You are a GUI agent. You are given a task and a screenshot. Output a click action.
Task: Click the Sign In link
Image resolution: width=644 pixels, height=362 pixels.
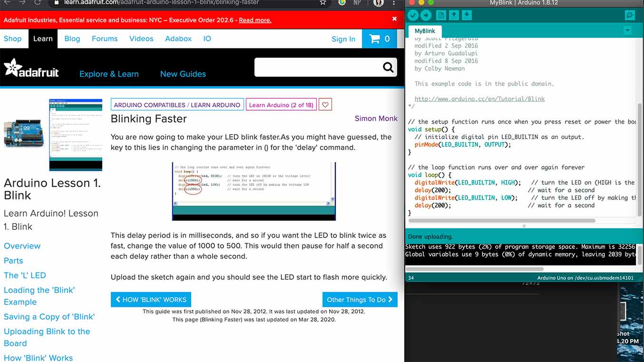pyautogui.click(x=343, y=39)
